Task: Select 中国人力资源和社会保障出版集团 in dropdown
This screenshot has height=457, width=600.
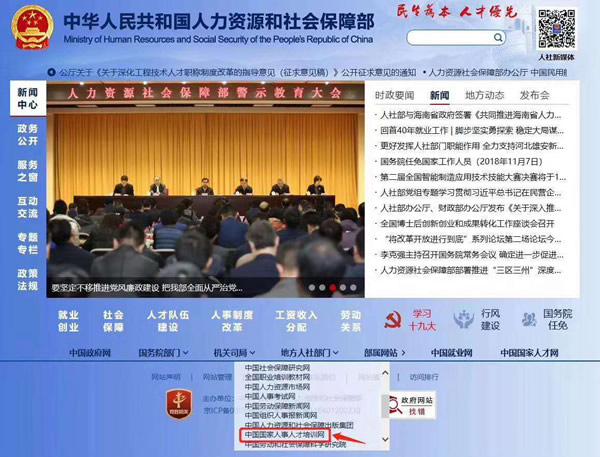Action: (x=299, y=425)
